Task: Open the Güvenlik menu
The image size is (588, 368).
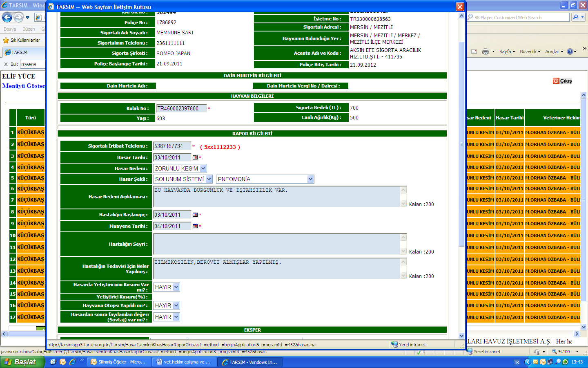Action: click(530, 52)
